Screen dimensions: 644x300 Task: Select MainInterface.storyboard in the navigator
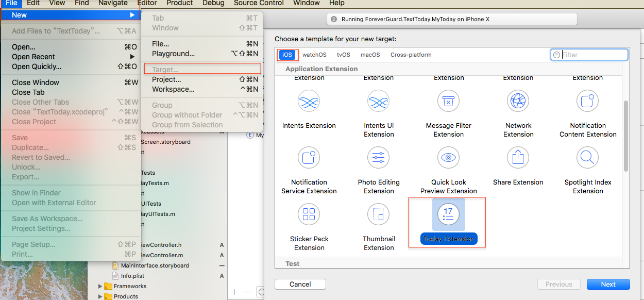pos(155,265)
